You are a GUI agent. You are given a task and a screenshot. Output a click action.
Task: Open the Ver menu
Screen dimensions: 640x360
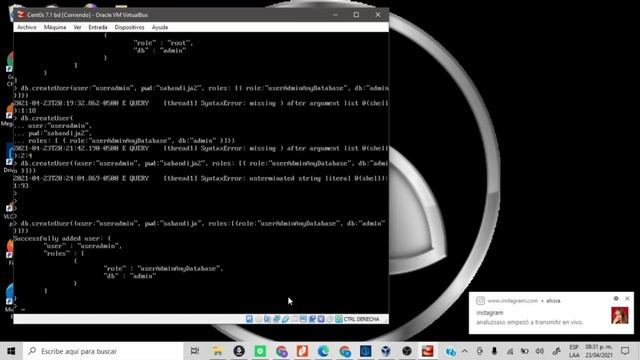[77, 27]
